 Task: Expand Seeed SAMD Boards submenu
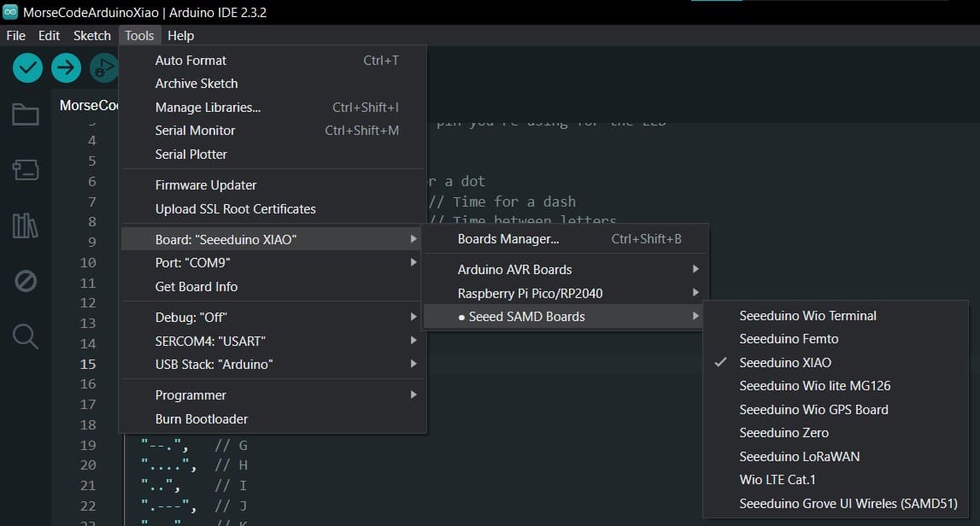[565, 317]
